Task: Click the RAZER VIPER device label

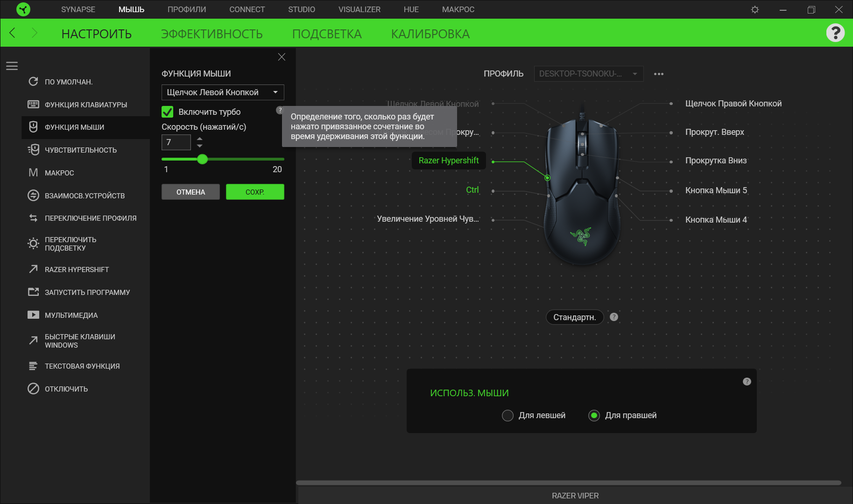Action: (x=575, y=496)
